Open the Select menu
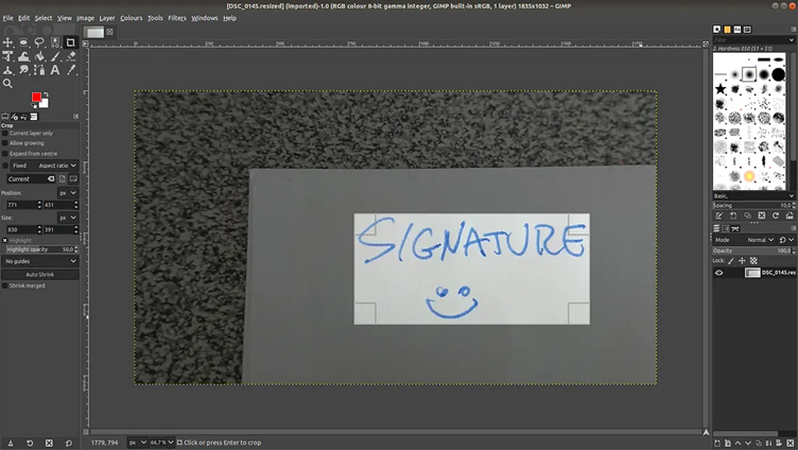The height and width of the screenshot is (450, 798). [x=43, y=18]
